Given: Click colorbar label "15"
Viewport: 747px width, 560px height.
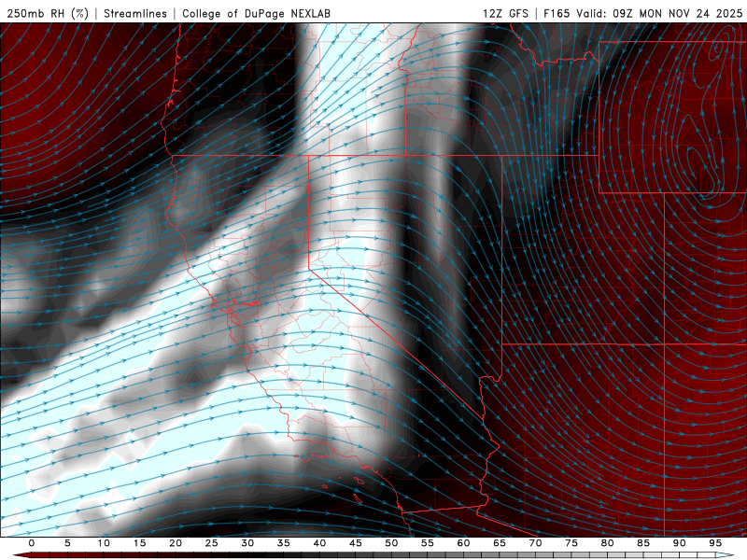Looking at the screenshot, I should (x=139, y=543).
